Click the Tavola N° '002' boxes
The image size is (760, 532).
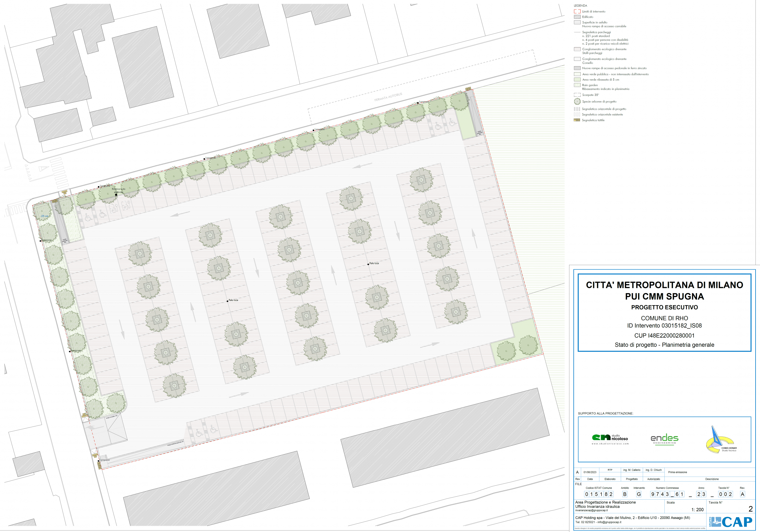(x=726, y=494)
